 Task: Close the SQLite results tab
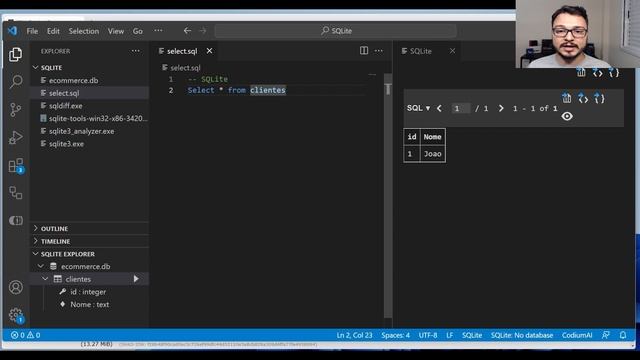click(x=452, y=51)
